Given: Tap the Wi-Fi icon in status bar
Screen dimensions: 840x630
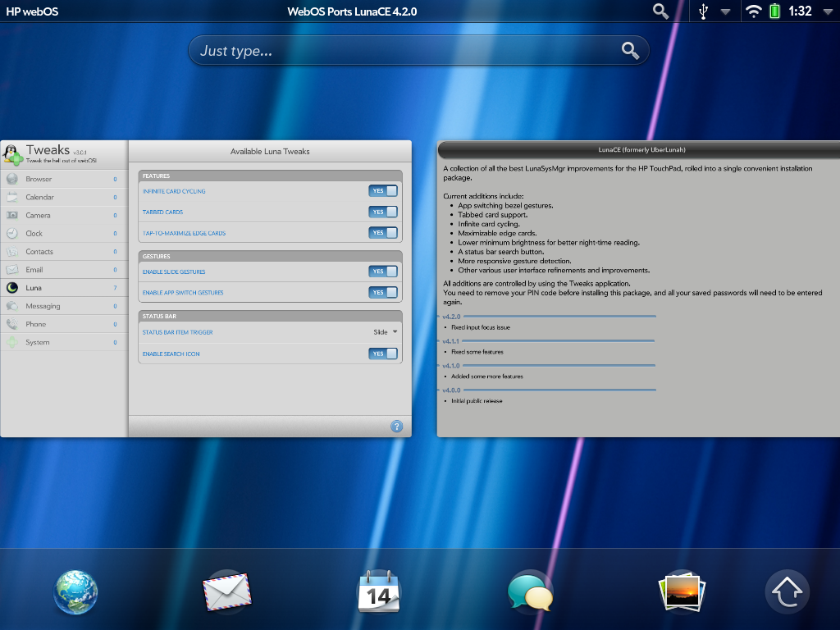Looking at the screenshot, I should tap(754, 11).
